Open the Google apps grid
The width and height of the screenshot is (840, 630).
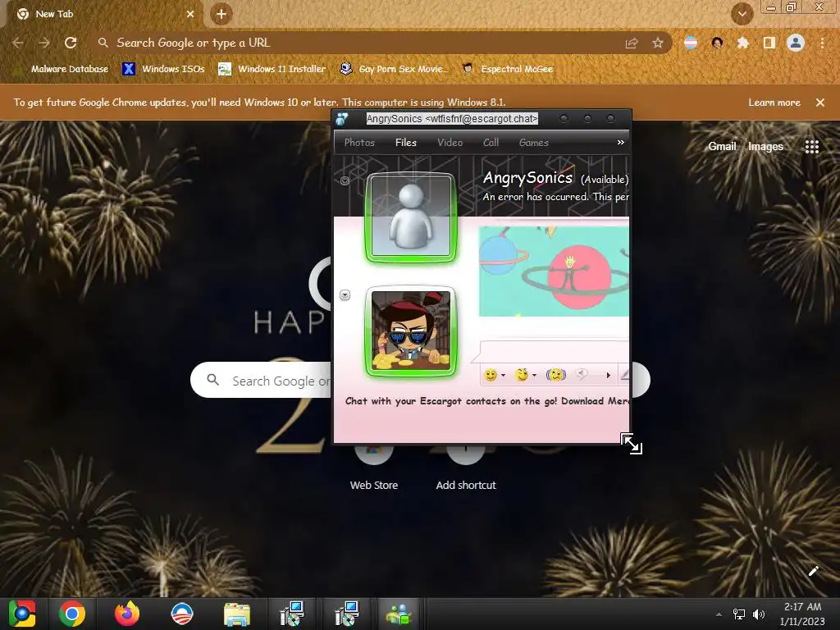[811, 146]
